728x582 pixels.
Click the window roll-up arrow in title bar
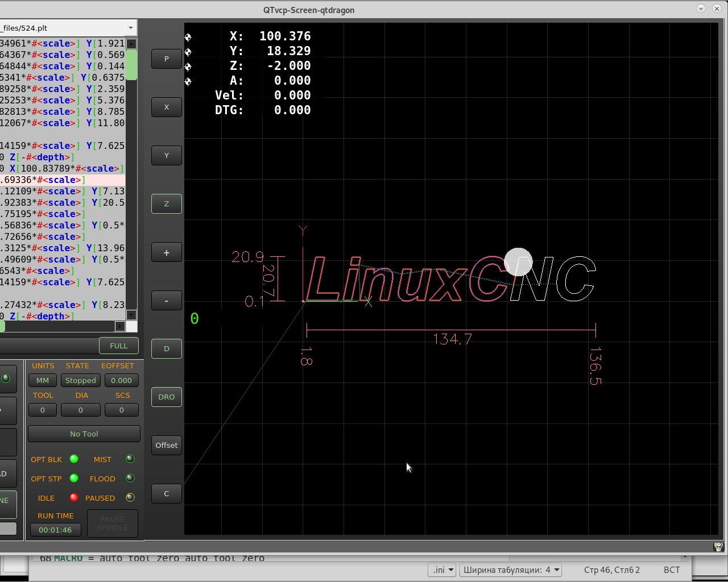point(701,9)
